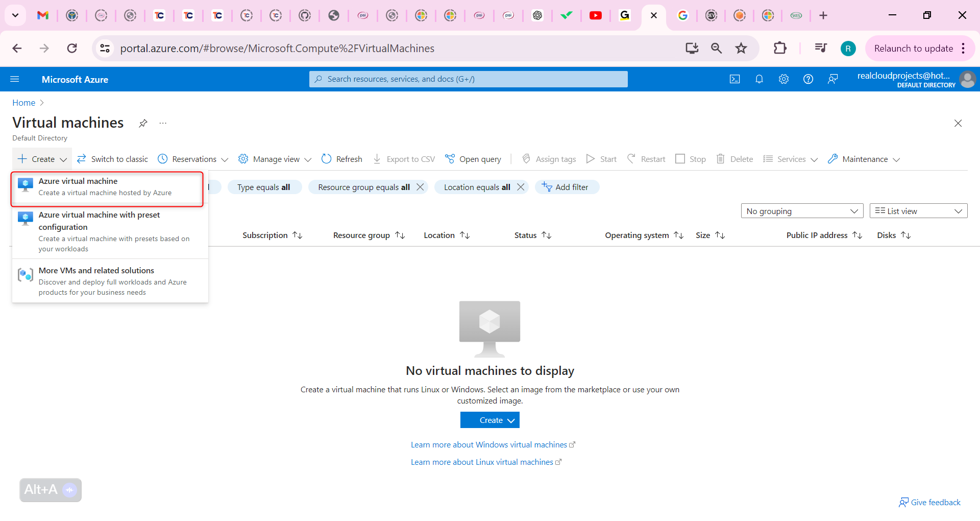Remove the Location equals all filter
Image resolution: width=980 pixels, height=521 pixels.
pyautogui.click(x=520, y=187)
